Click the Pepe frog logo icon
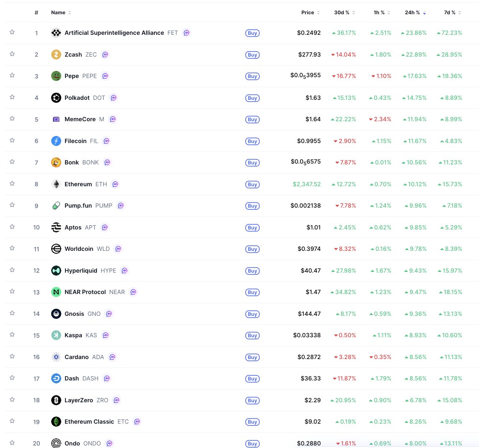Screen dimensions: 479x448 [x=56, y=76]
